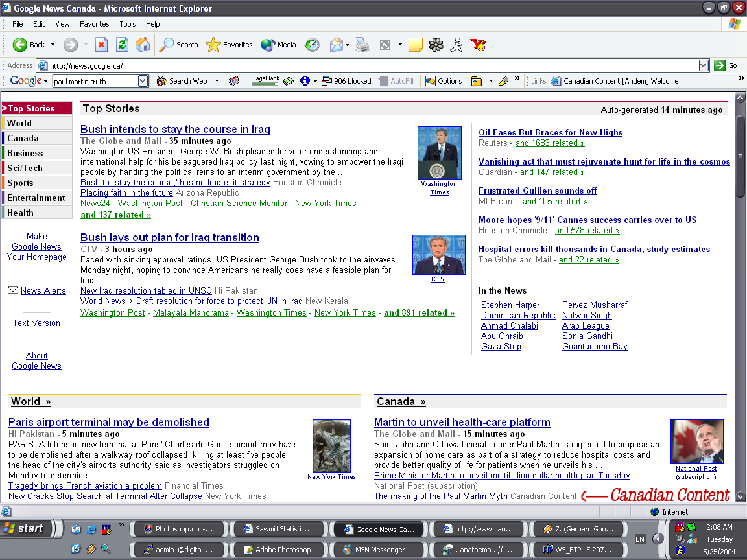Expand Page Info dropdown arrow
This screenshot has width=747, height=560.
tap(315, 81)
